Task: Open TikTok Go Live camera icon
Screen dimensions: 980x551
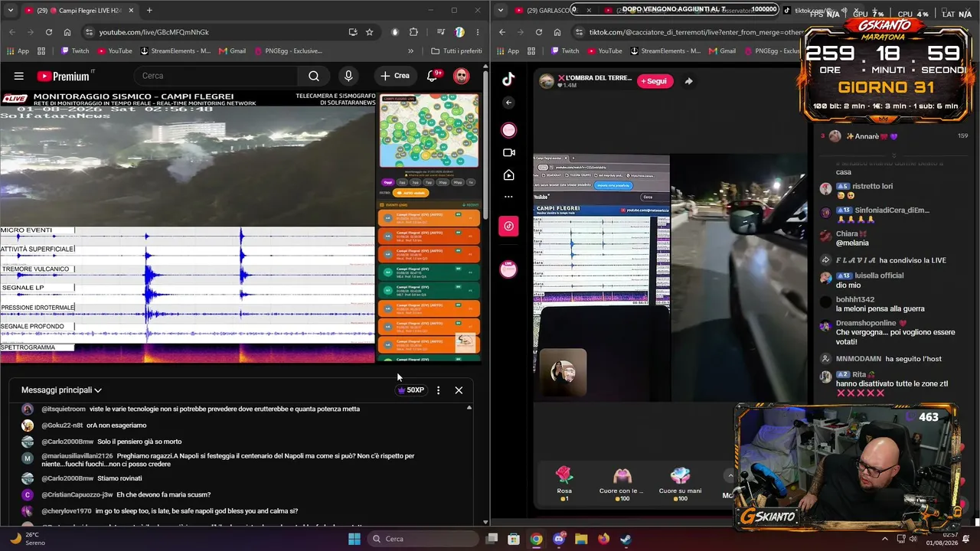Action: pyautogui.click(x=508, y=152)
